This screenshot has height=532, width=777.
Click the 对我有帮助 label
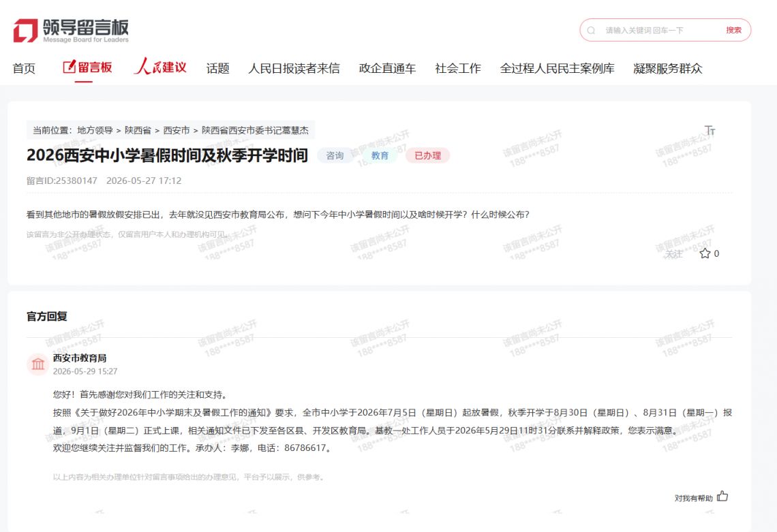pyautogui.click(x=693, y=498)
